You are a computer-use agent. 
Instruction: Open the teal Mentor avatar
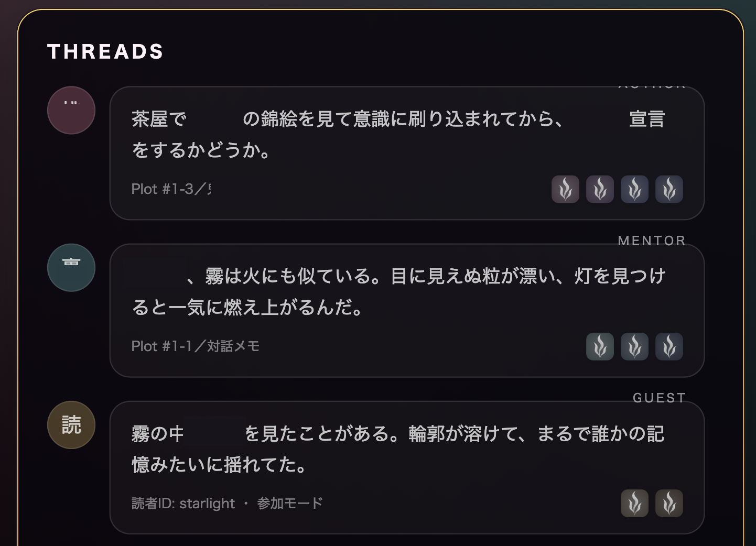[x=71, y=268]
